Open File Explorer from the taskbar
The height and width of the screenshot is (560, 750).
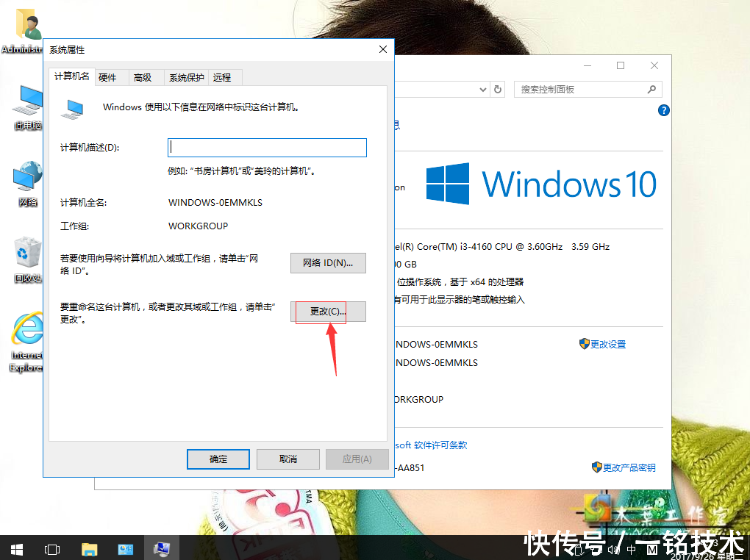[88, 549]
